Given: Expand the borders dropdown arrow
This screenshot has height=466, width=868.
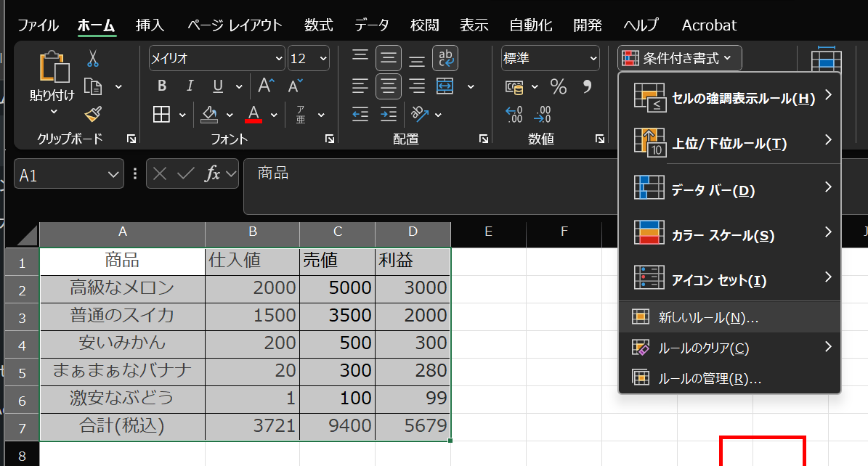Looking at the screenshot, I should click(x=182, y=115).
